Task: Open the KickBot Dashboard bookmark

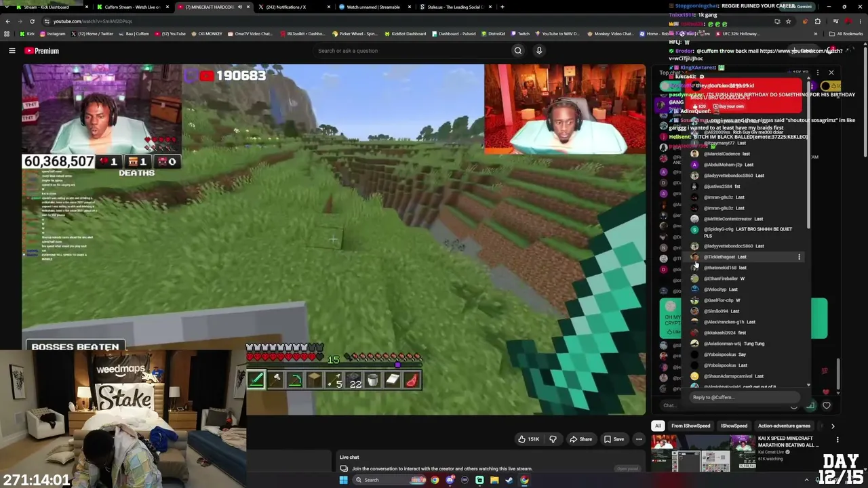Action: [405, 34]
